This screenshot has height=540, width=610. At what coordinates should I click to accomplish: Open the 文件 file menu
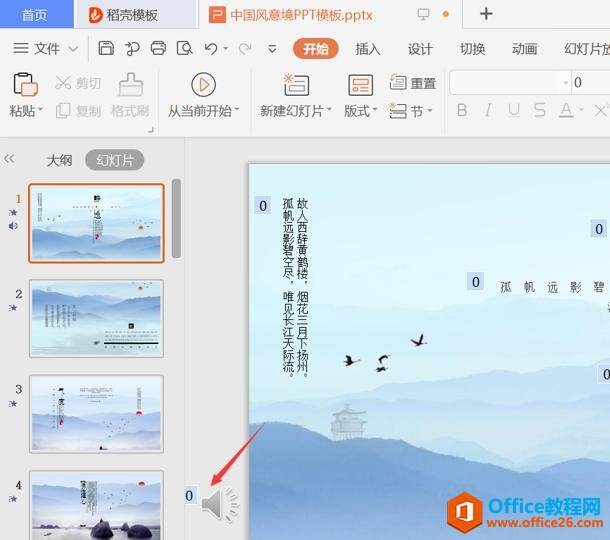46,49
